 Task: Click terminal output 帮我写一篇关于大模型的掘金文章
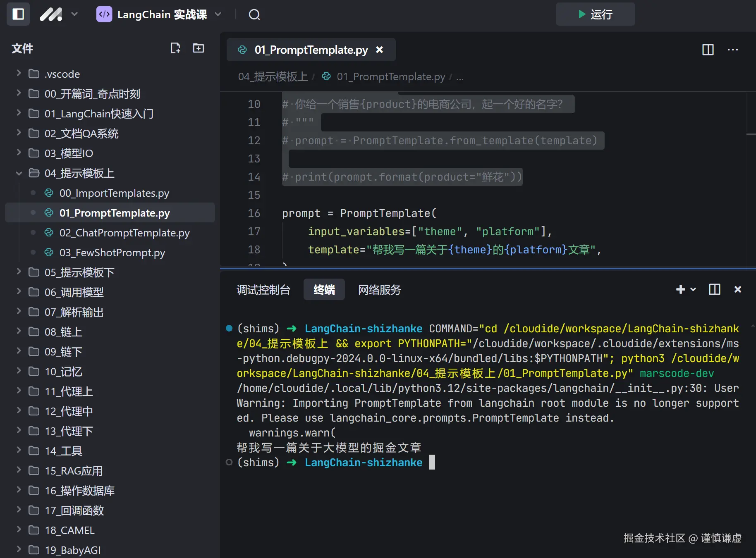coord(329,448)
